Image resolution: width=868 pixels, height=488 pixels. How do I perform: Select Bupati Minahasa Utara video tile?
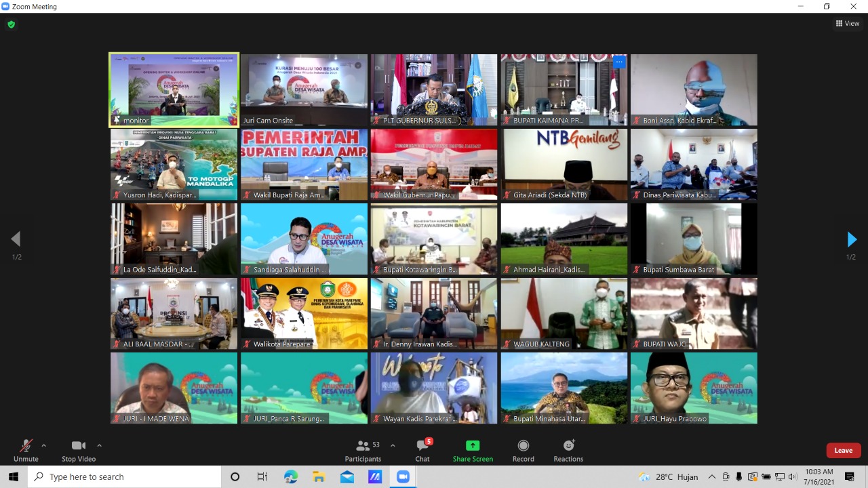pyautogui.click(x=564, y=388)
